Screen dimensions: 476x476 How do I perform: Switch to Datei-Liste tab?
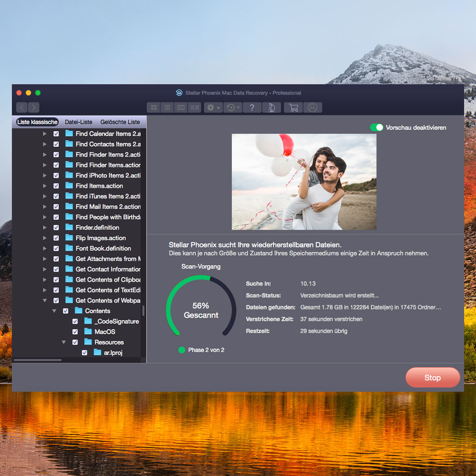(79, 122)
